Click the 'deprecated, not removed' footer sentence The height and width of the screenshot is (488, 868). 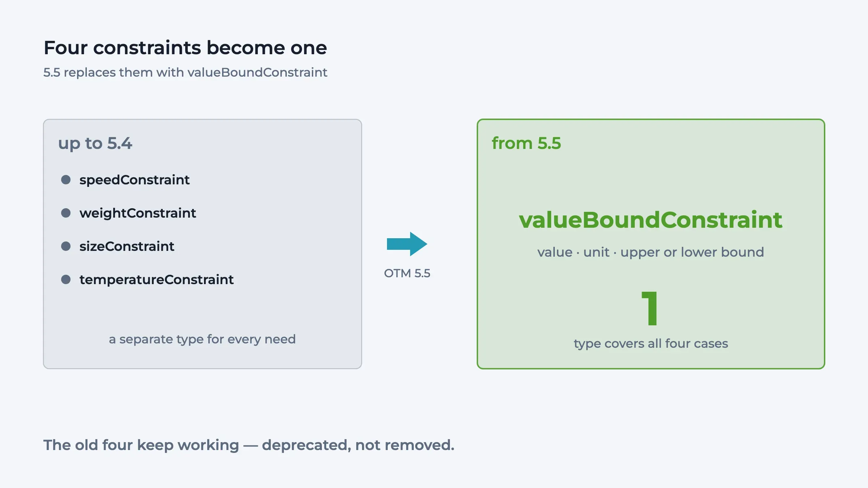(x=249, y=445)
